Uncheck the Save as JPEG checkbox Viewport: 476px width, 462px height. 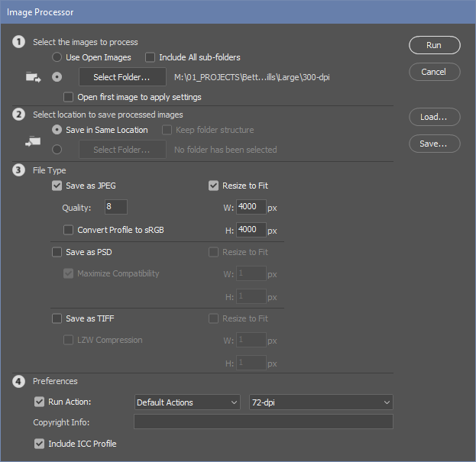(x=57, y=186)
